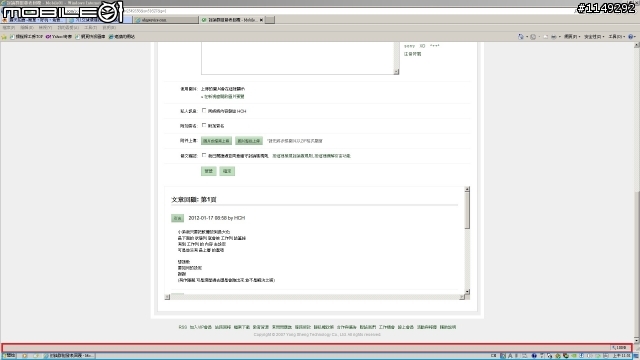This screenshot has height=360, width=640.
Task: Open the zoom level 100% dropdown
Action: point(620,348)
